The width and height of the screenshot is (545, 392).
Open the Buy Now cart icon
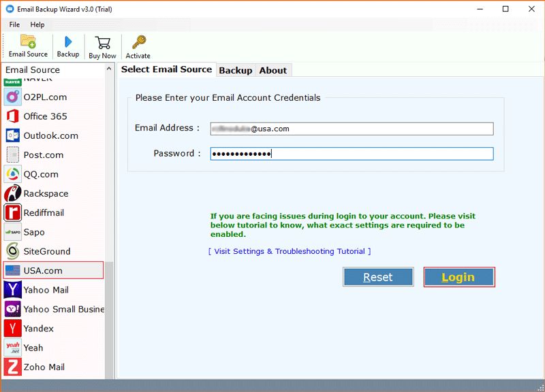coord(103,43)
